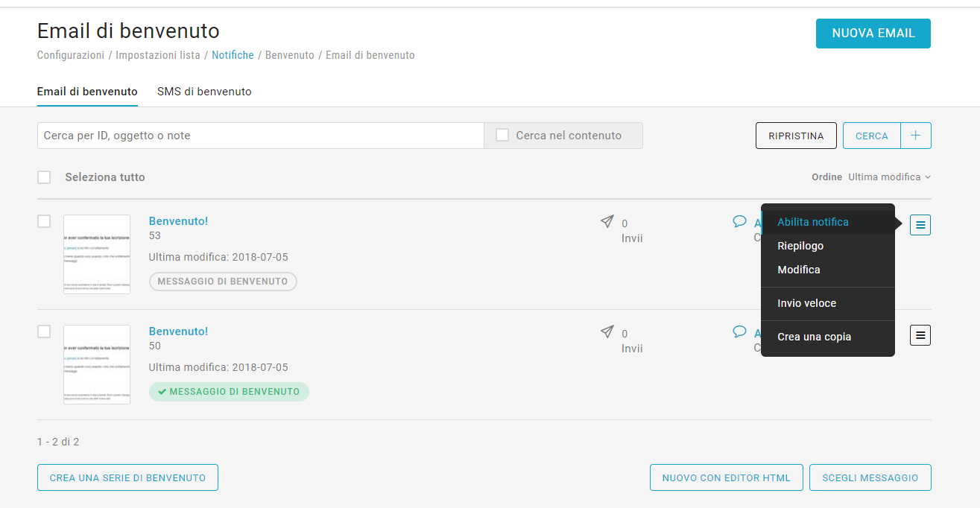Screen dimensions: 980x508
Task: Check the 'Cerca nel contenuto' checkbox
Action: [502, 136]
